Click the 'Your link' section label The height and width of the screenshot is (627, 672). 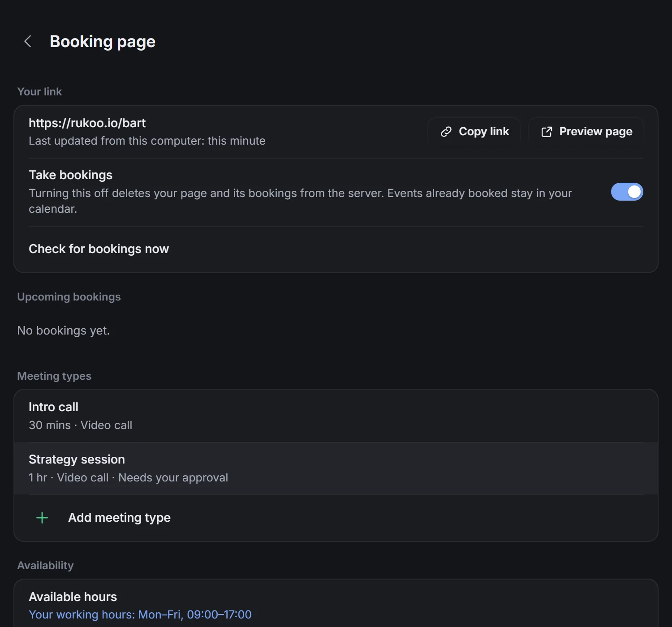39,91
